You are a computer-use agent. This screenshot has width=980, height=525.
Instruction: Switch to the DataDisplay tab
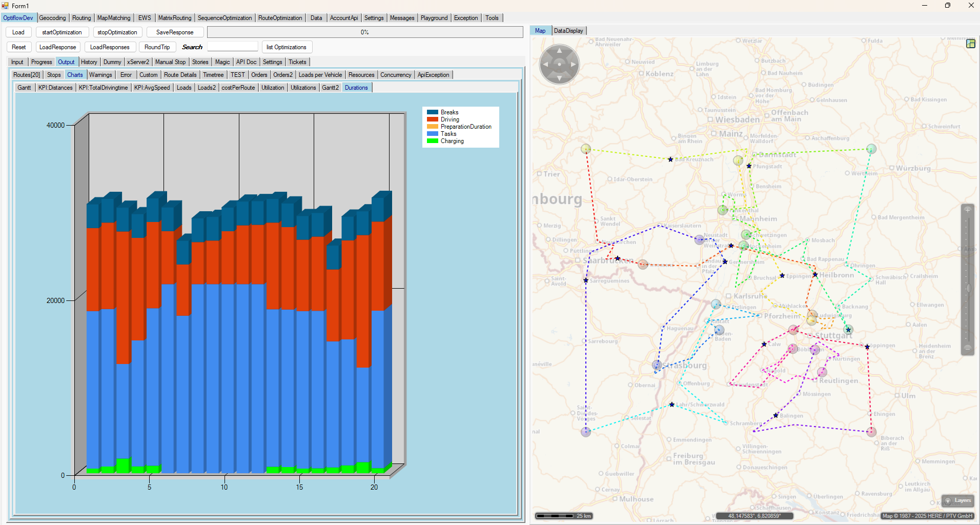[x=568, y=31]
